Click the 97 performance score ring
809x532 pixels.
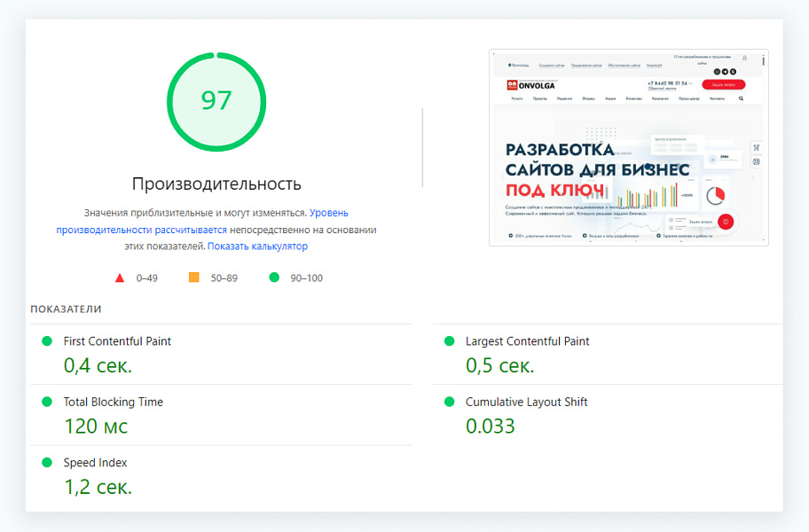(x=216, y=100)
